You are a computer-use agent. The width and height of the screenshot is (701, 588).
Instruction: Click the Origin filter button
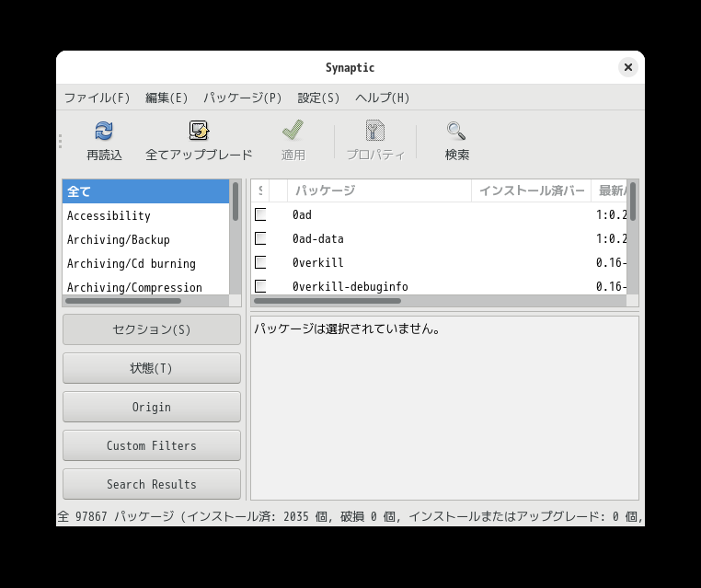pyautogui.click(x=152, y=407)
